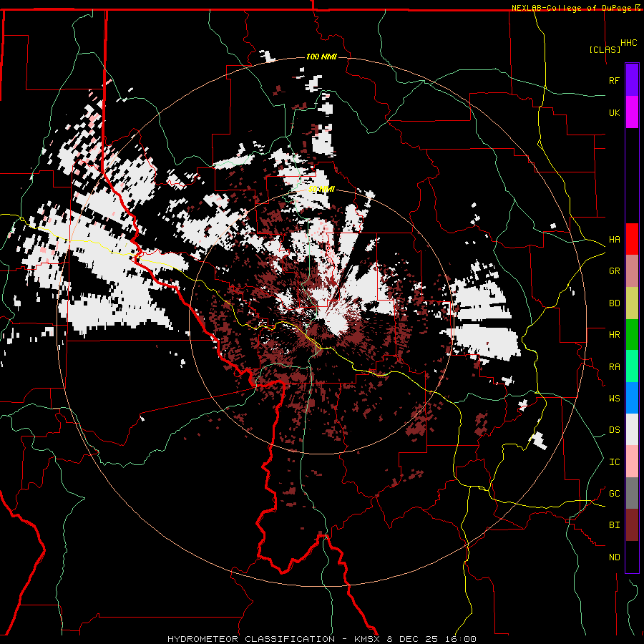Click the 8 DEC 25 16:00 timestamp

pyautogui.click(x=431, y=639)
